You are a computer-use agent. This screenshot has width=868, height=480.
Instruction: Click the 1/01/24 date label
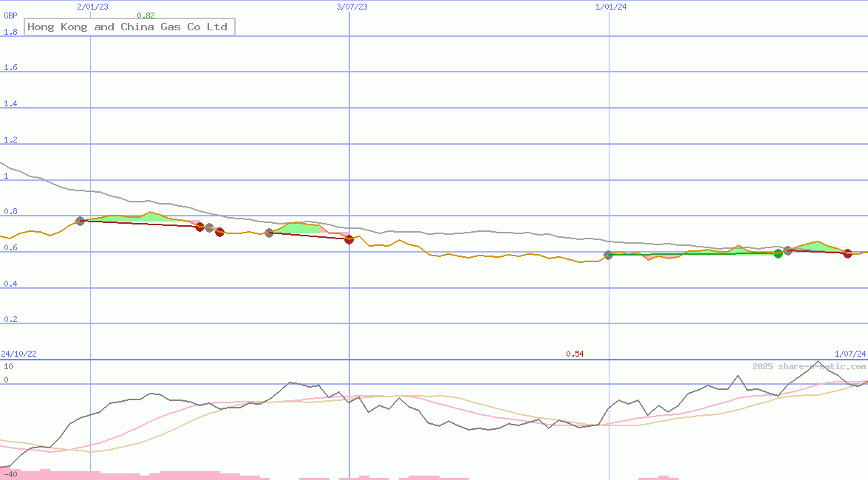click(610, 7)
